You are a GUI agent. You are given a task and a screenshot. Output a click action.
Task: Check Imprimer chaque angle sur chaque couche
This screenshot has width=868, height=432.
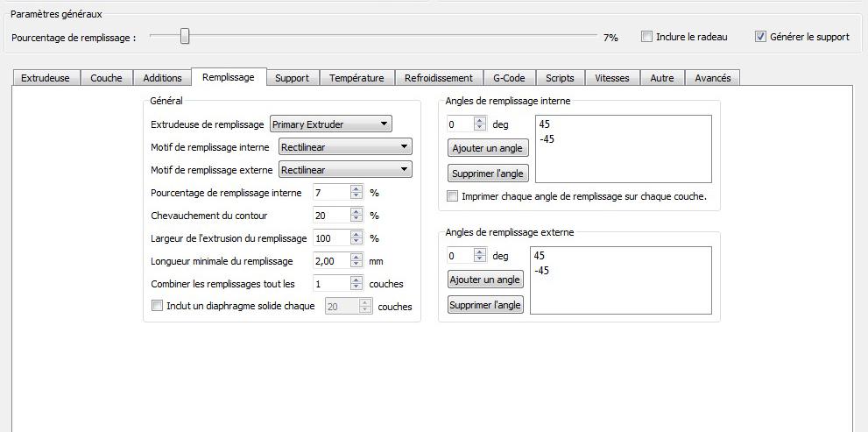coord(453,196)
